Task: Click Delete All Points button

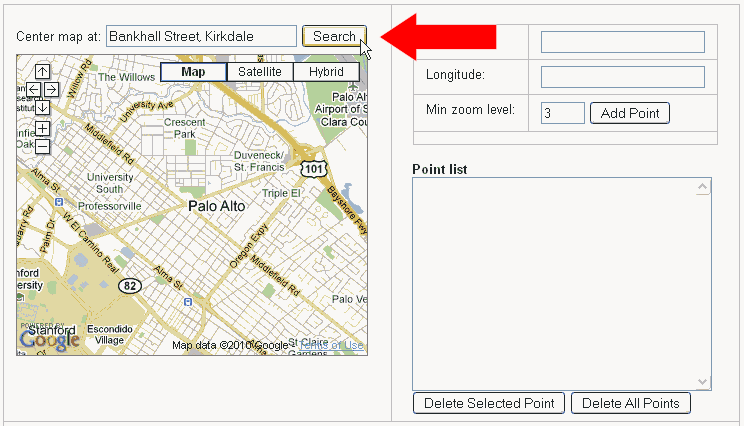Action: click(630, 404)
